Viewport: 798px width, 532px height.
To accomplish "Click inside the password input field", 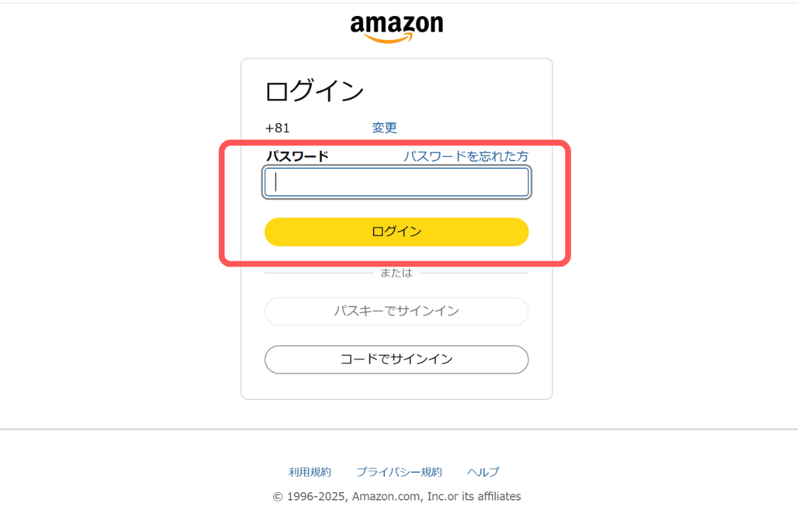I will click(x=397, y=182).
